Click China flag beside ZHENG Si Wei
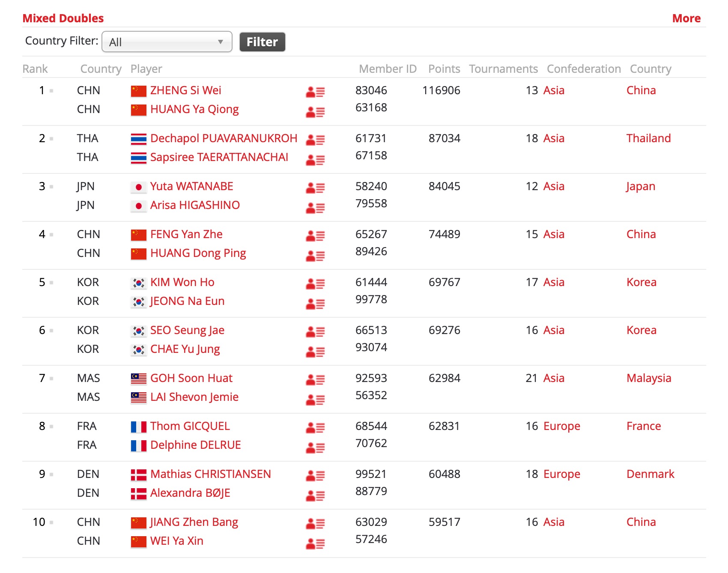Image resolution: width=728 pixels, height=573 pixels. click(138, 91)
